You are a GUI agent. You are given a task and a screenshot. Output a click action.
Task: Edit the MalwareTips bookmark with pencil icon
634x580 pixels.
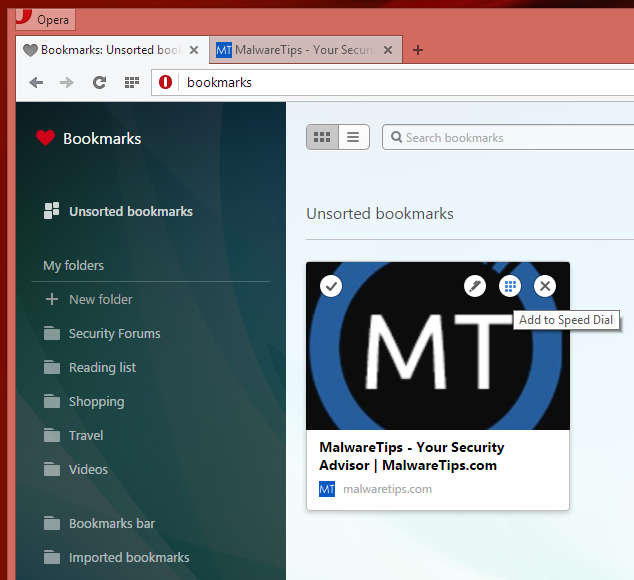475,286
